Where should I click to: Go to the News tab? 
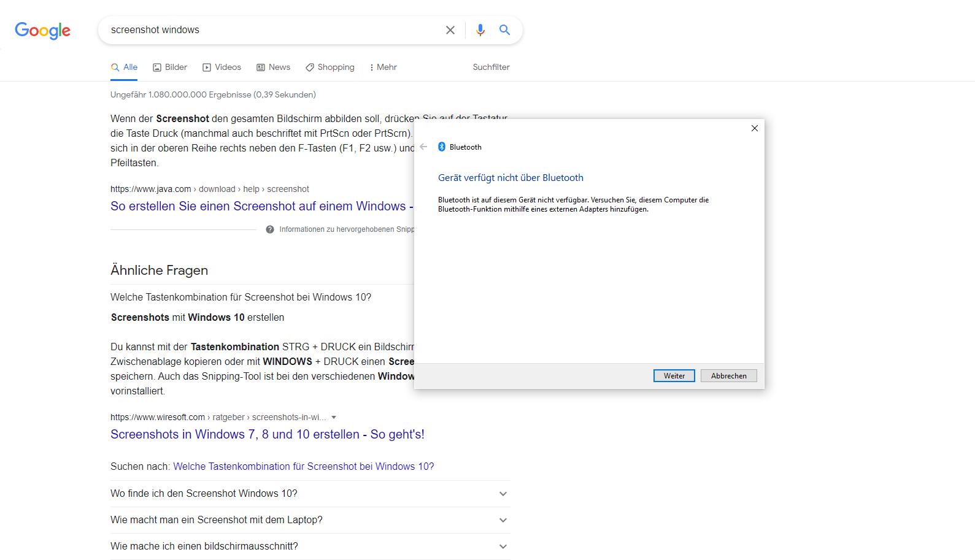click(273, 67)
